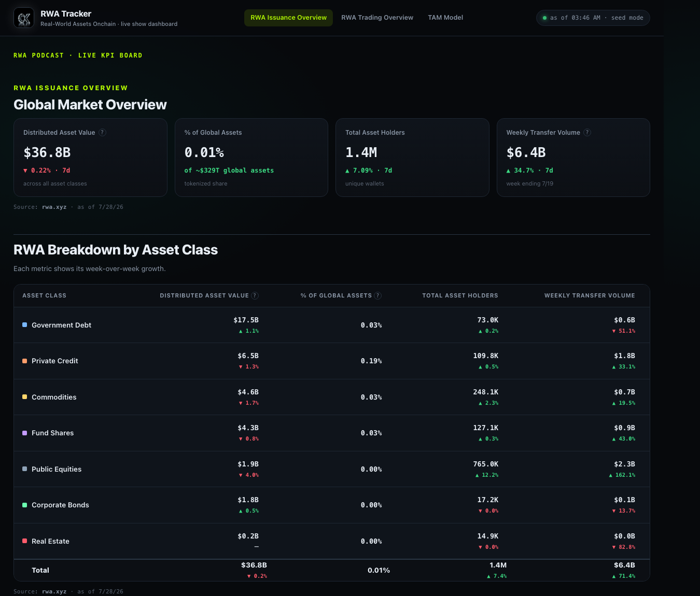Viewport: 700px width, 596px height.
Task: Click the $36.8B headline figure in card
Action: click(x=47, y=153)
